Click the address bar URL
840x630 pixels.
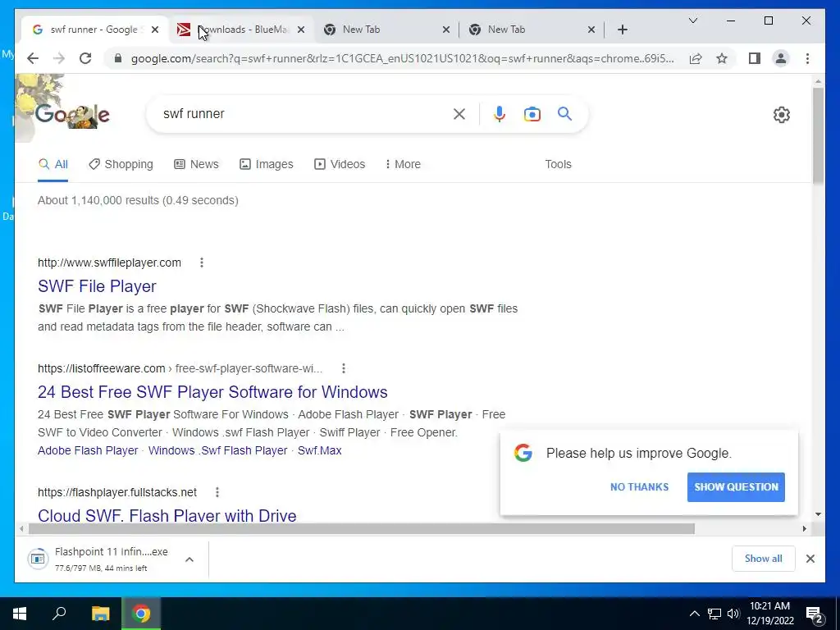[x=402, y=58]
